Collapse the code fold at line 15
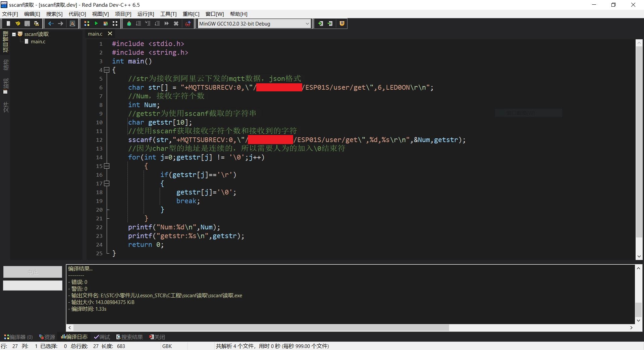Image resolution: width=644 pixels, height=350 pixels. (x=107, y=166)
